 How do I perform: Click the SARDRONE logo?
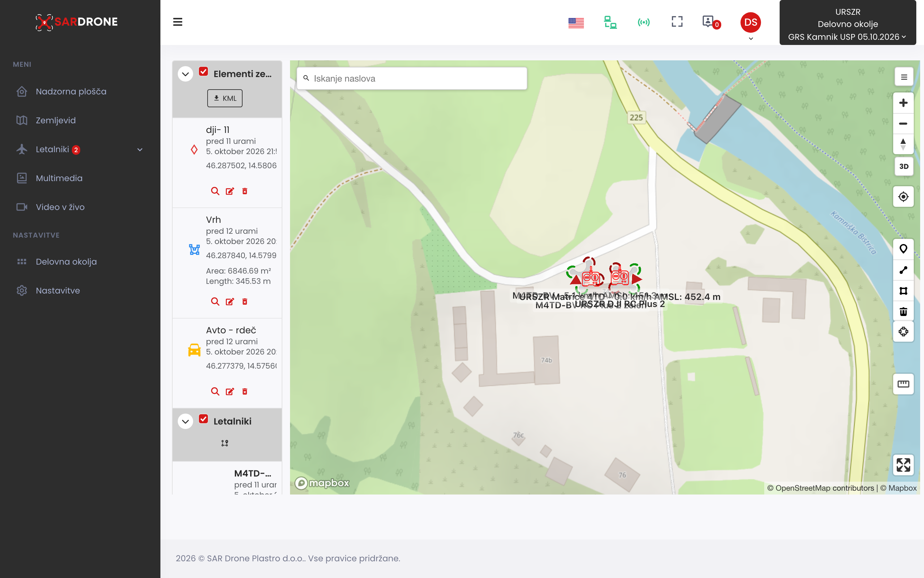click(x=76, y=22)
